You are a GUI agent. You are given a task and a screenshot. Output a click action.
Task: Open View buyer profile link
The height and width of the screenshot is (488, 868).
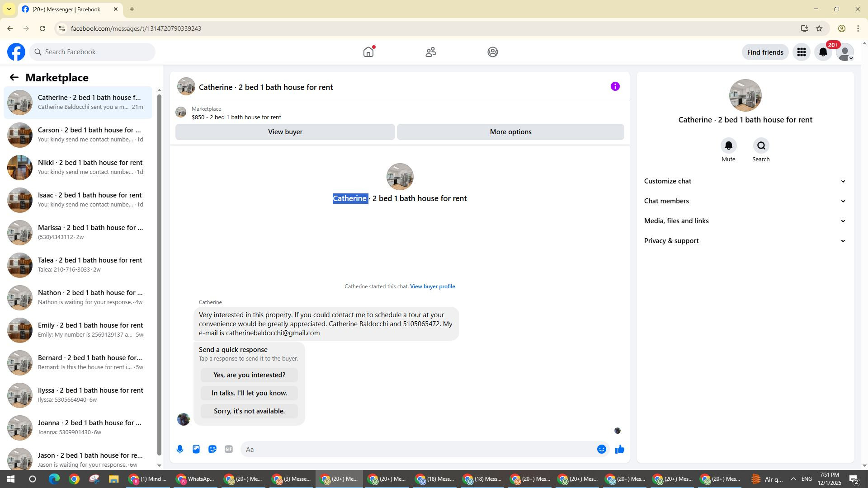click(432, 286)
